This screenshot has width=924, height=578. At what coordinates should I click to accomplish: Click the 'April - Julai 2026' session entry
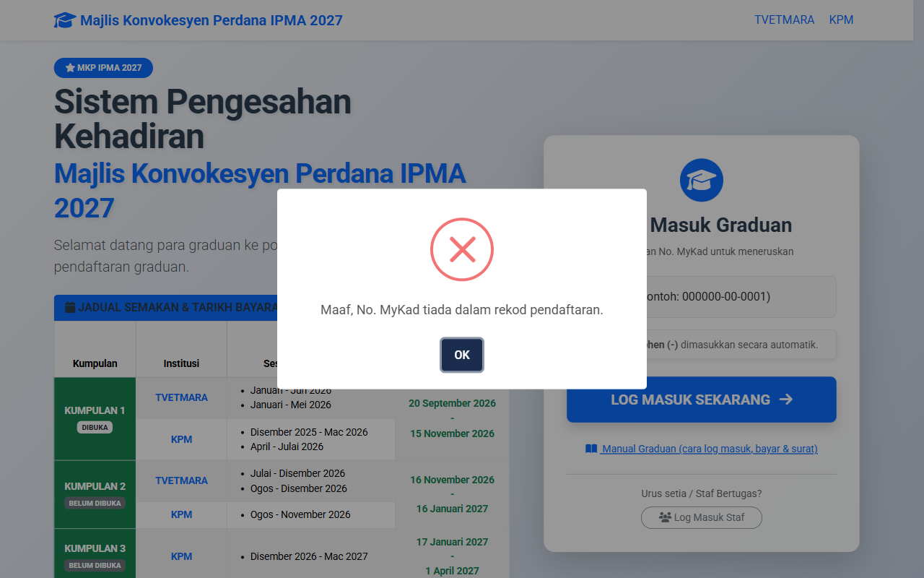point(287,447)
